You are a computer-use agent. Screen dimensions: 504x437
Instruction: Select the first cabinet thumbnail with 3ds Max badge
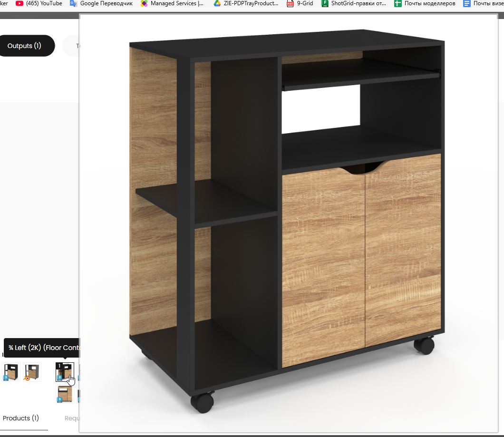coord(11,372)
